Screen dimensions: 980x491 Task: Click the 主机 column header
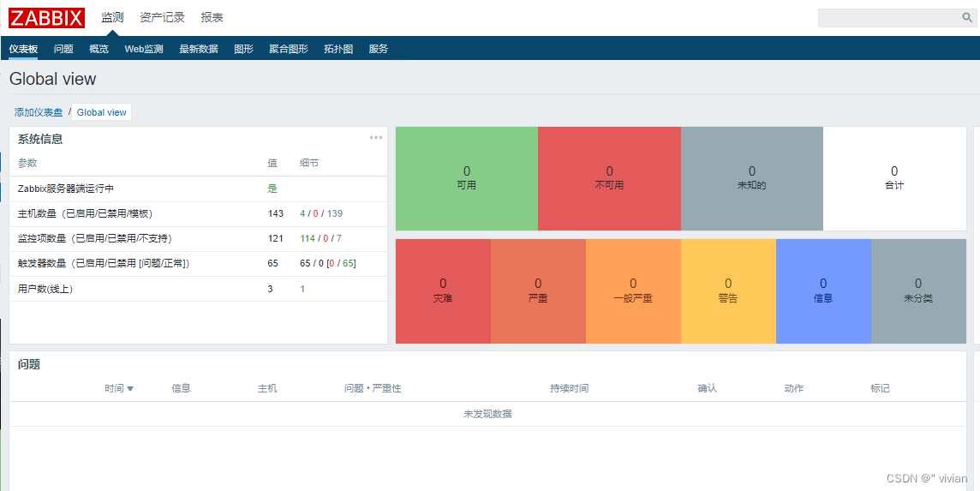click(267, 388)
